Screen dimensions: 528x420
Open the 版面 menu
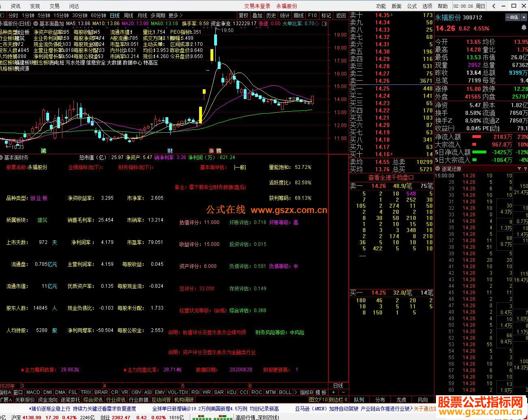coord(396,6)
